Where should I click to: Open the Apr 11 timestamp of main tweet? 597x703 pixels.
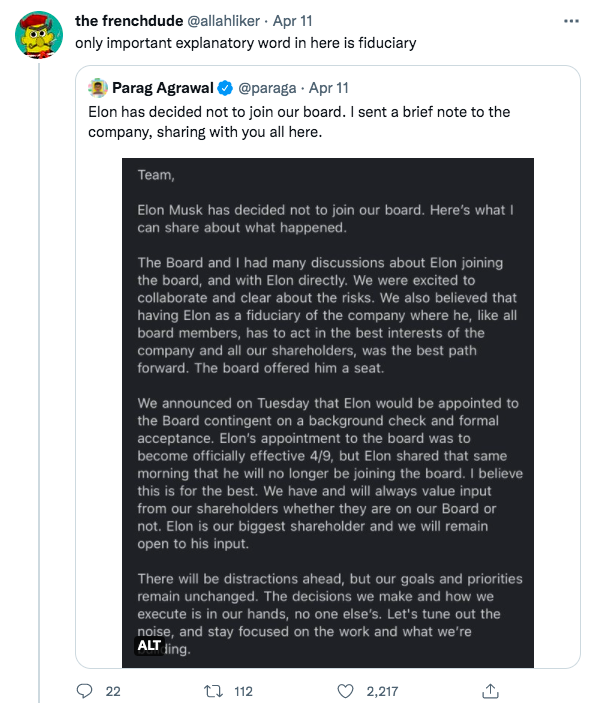coord(293,21)
